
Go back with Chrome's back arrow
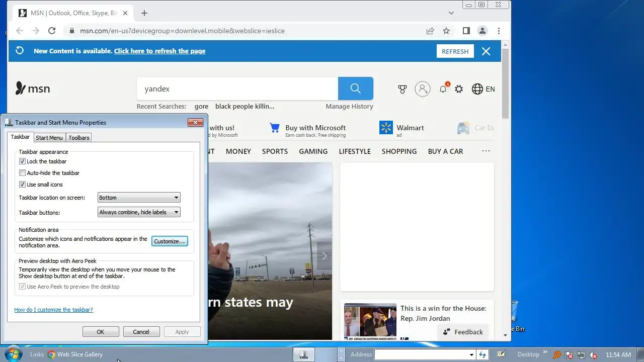coord(20,31)
